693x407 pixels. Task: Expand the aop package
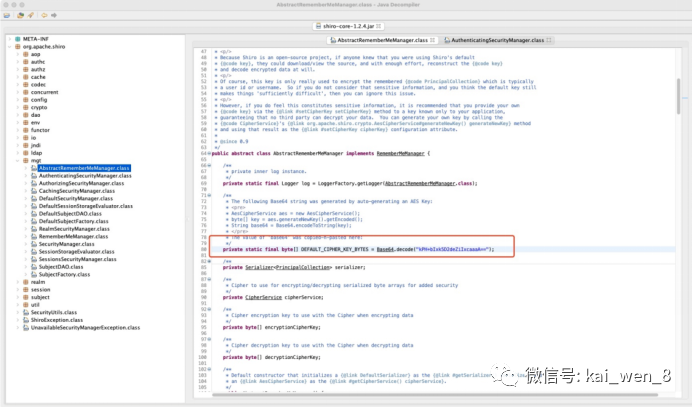pos(18,54)
